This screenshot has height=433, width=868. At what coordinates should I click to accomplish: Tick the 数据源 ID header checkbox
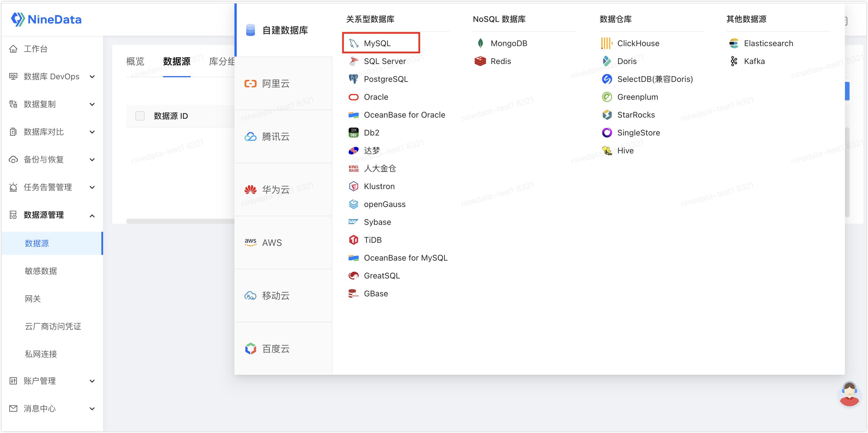[x=140, y=116]
